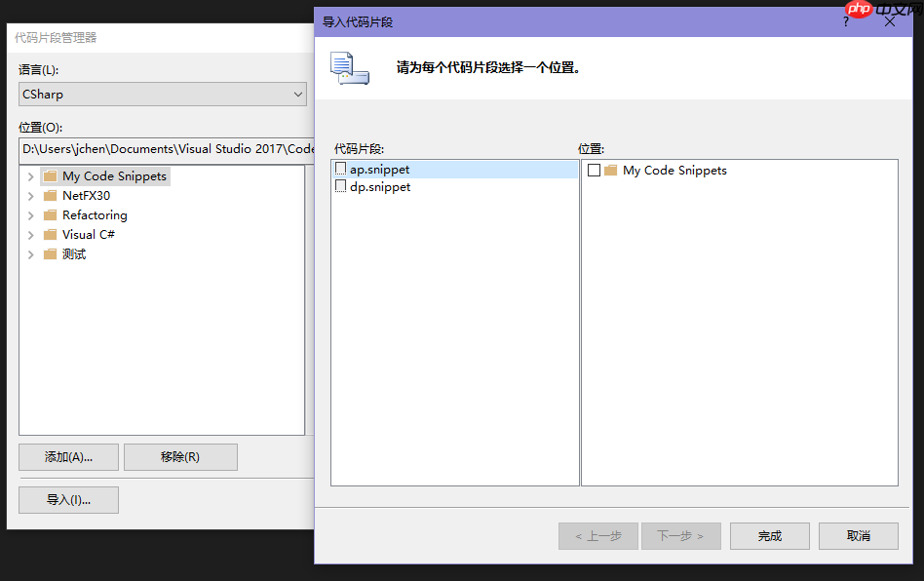Expand the NetFX30 tree node
The width and height of the screenshot is (924, 581).
[x=30, y=195]
